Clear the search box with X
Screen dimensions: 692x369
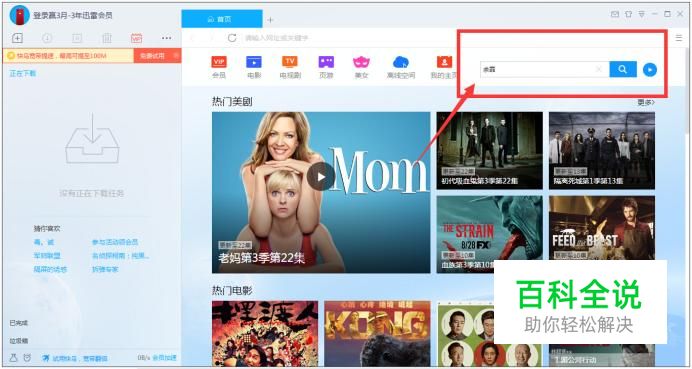599,69
